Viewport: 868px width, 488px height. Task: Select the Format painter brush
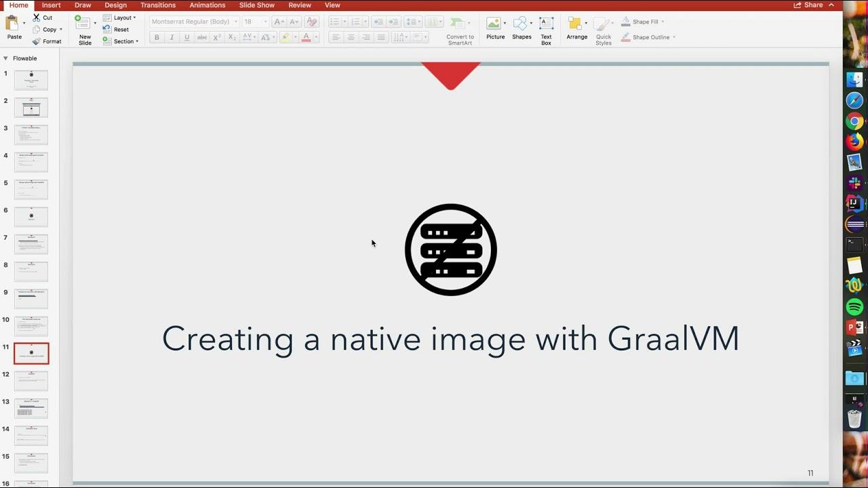tap(37, 41)
